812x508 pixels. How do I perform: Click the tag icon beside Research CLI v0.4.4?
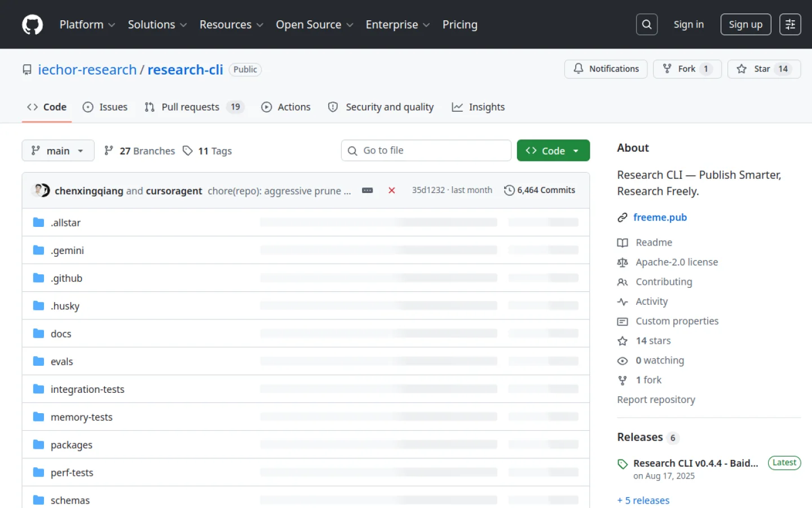coord(623,464)
